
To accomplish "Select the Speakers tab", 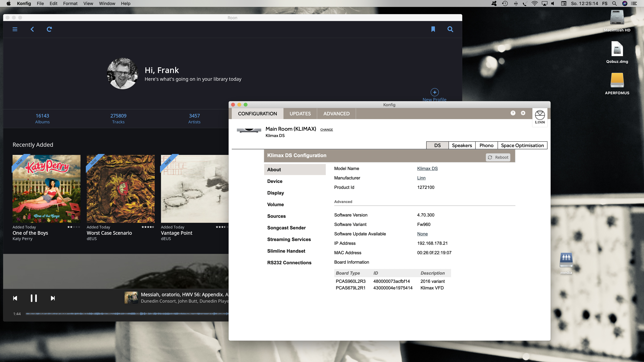I will tap(462, 145).
